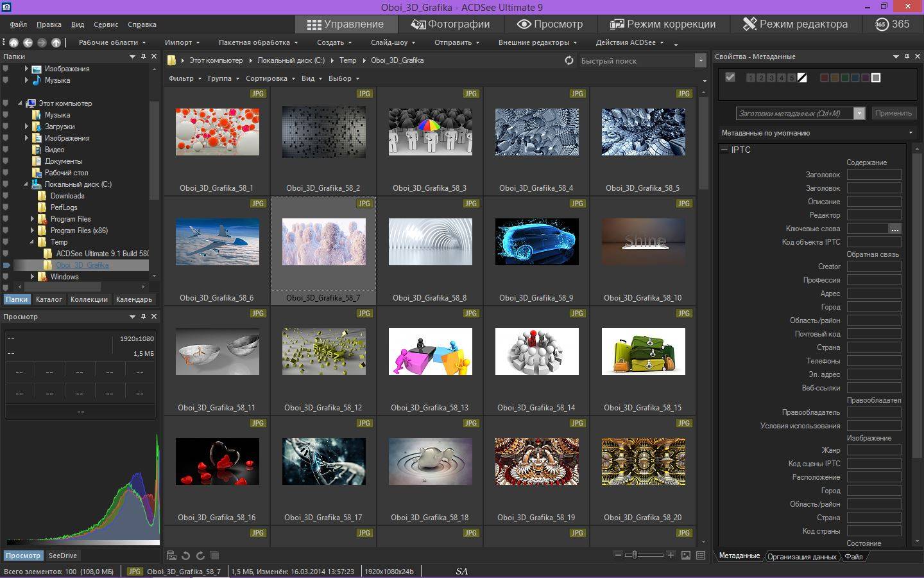
Task: Toggle Easy-Select marker beside Program Files (x86)
Action: 6,231
